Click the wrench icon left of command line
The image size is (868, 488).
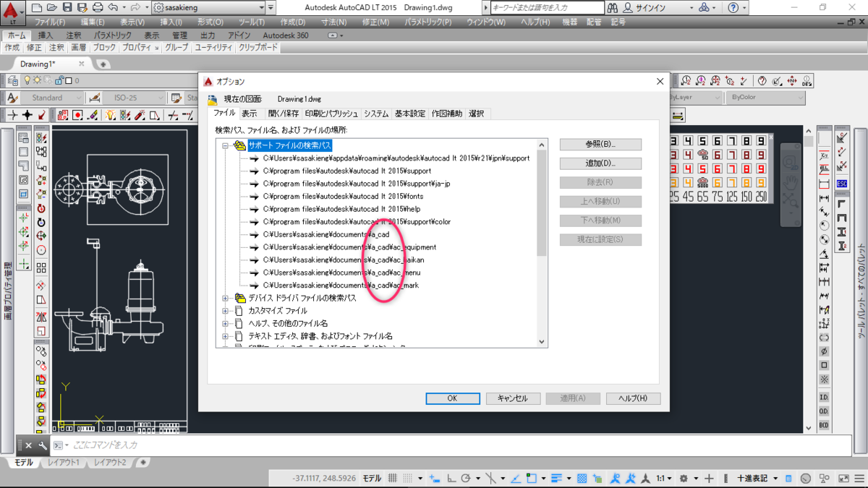tap(43, 445)
